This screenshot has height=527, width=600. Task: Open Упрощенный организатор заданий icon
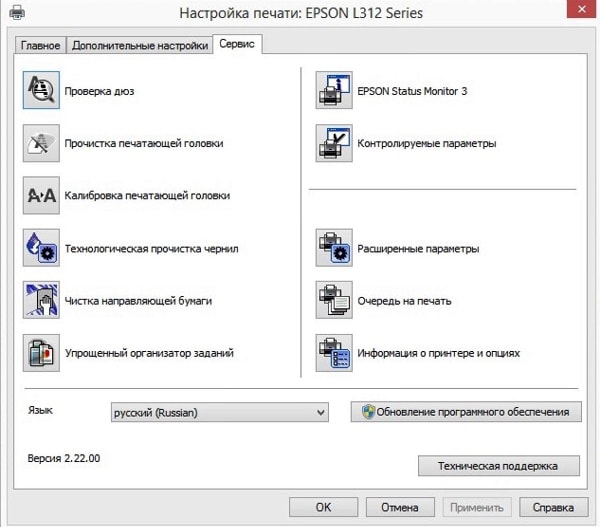41,353
